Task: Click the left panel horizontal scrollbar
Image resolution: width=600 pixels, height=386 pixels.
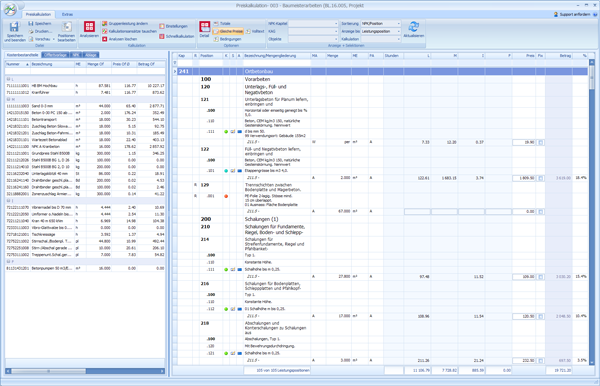Action: click(x=85, y=371)
